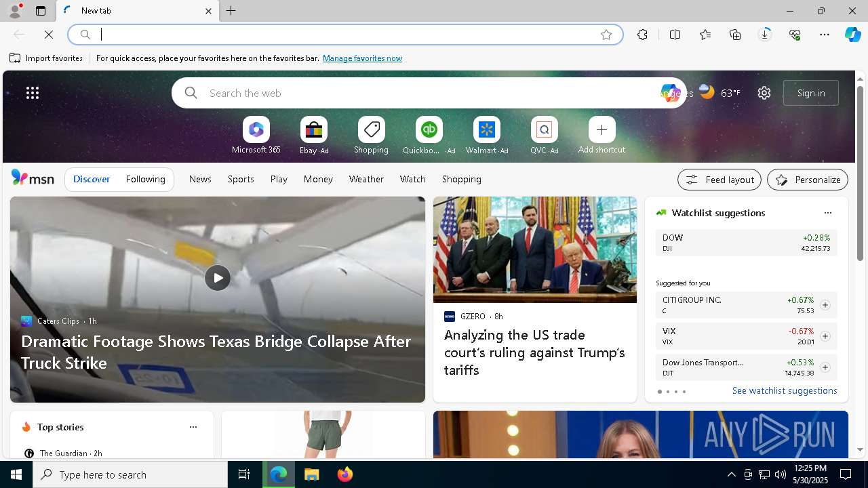Screen dimensions: 868x488
Task: Open the Microsoft 365 shortcut
Action: pos(256,135)
